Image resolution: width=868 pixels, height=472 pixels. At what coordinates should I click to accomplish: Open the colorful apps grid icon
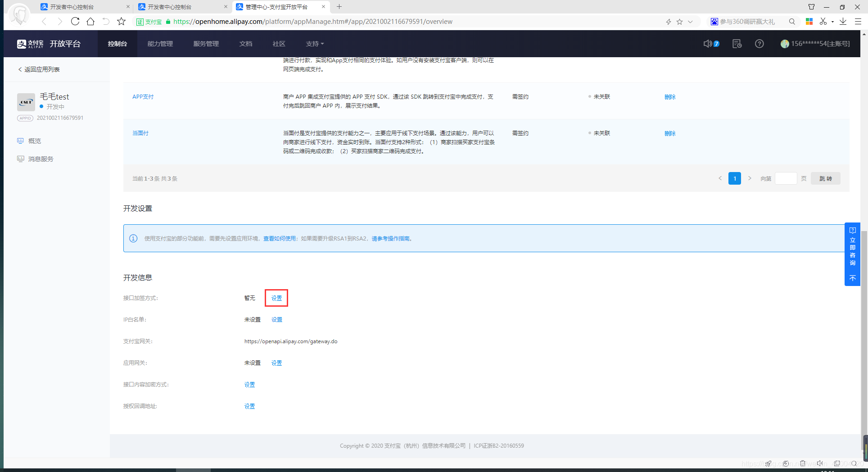[x=809, y=21]
